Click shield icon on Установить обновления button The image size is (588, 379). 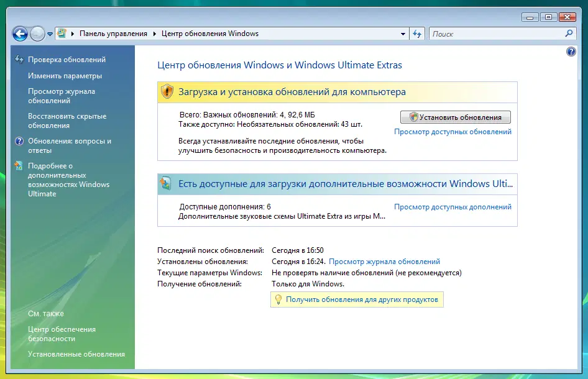click(x=413, y=117)
